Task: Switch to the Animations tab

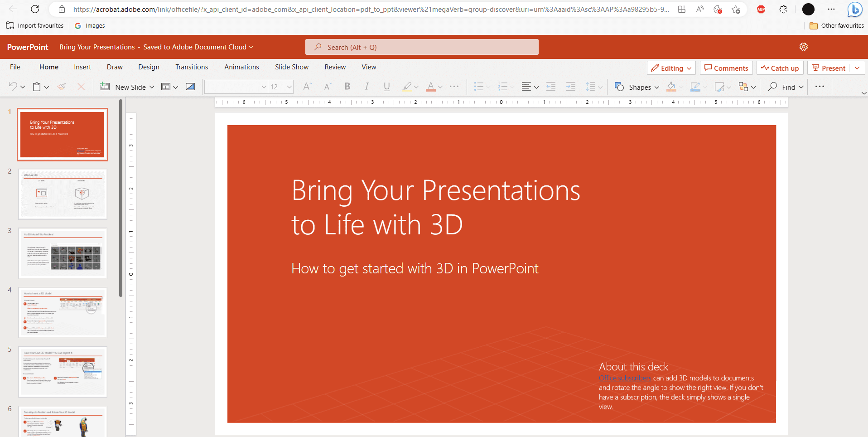Action: click(241, 67)
